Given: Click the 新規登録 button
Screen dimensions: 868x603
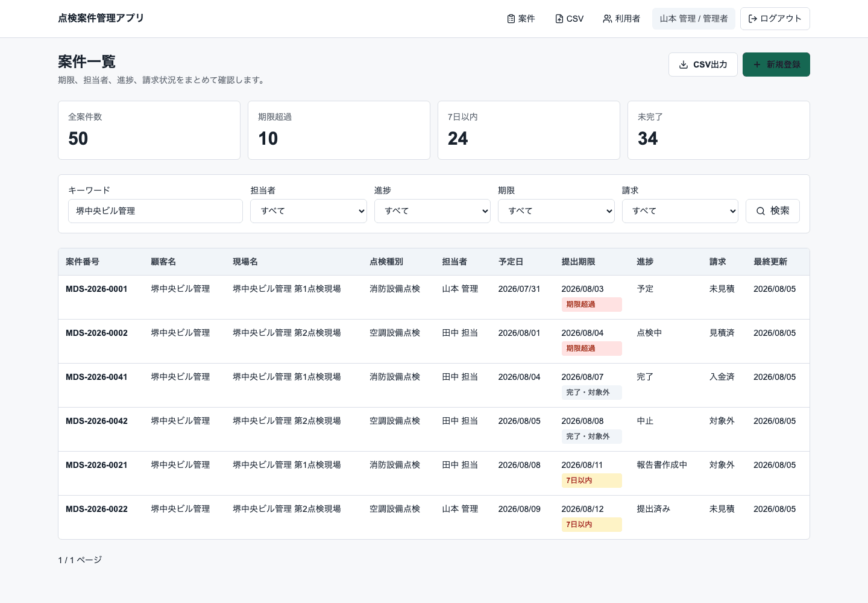Looking at the screenshot, I should [x=776, y=65].
